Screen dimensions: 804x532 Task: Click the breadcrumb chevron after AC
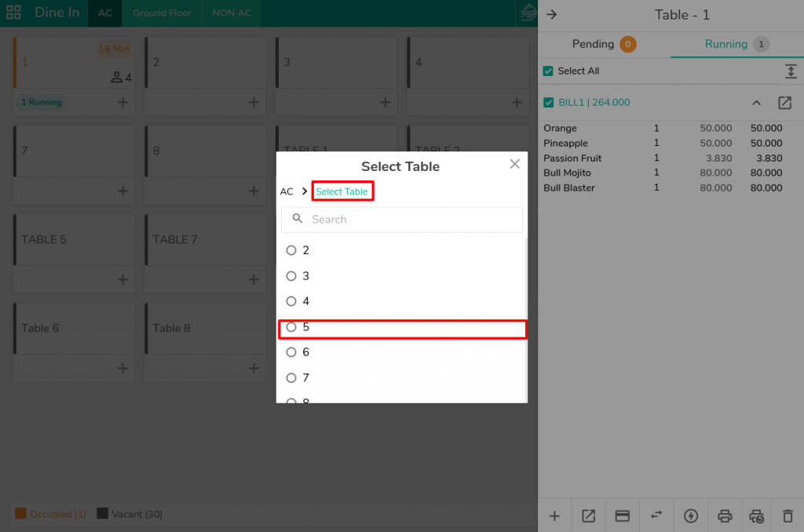point(305,191)
